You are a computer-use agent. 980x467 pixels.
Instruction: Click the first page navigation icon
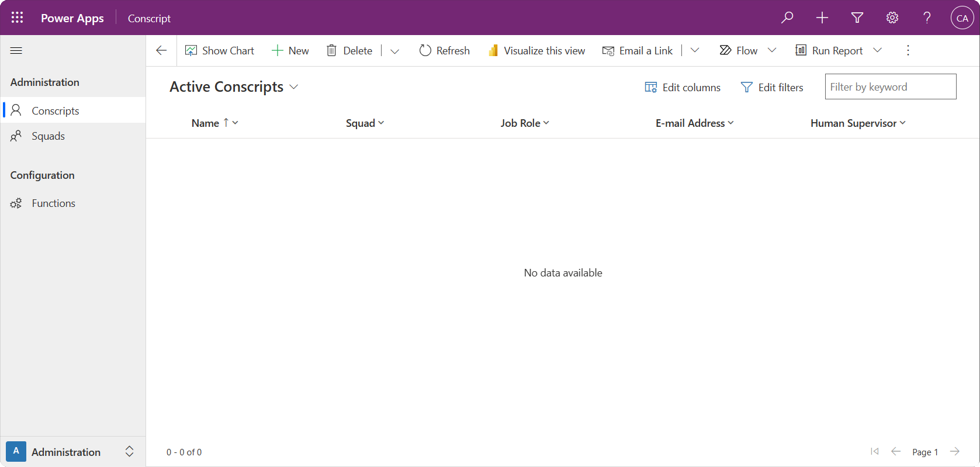(875, 451)
